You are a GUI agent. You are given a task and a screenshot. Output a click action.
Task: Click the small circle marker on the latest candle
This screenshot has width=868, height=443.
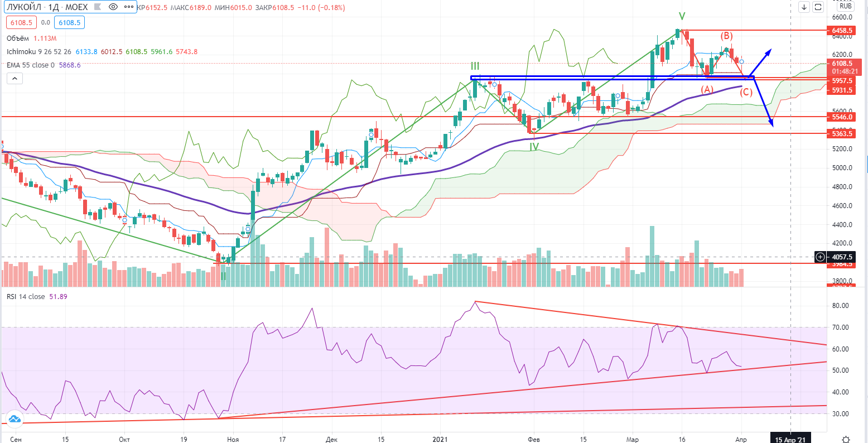741,62
